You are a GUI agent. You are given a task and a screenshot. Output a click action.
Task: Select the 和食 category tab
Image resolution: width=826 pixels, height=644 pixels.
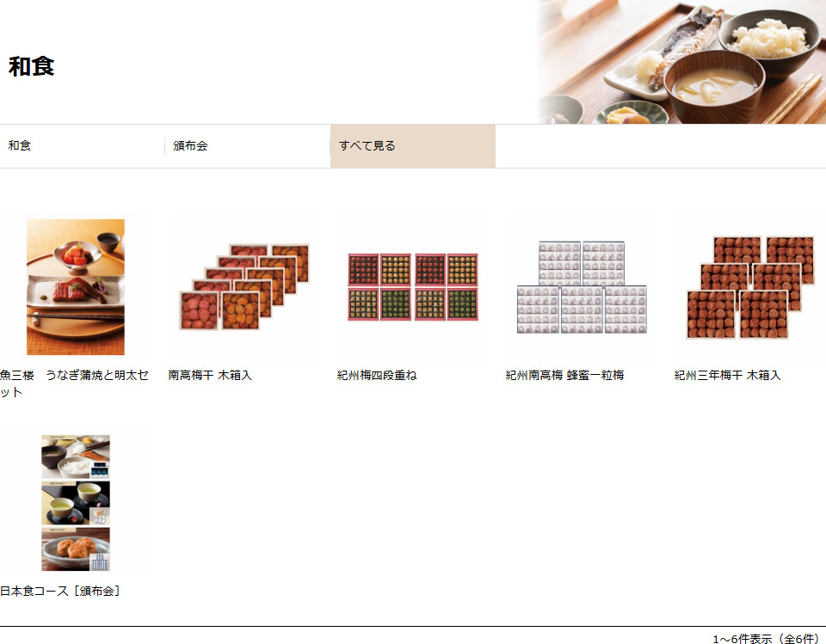(20, 146)
